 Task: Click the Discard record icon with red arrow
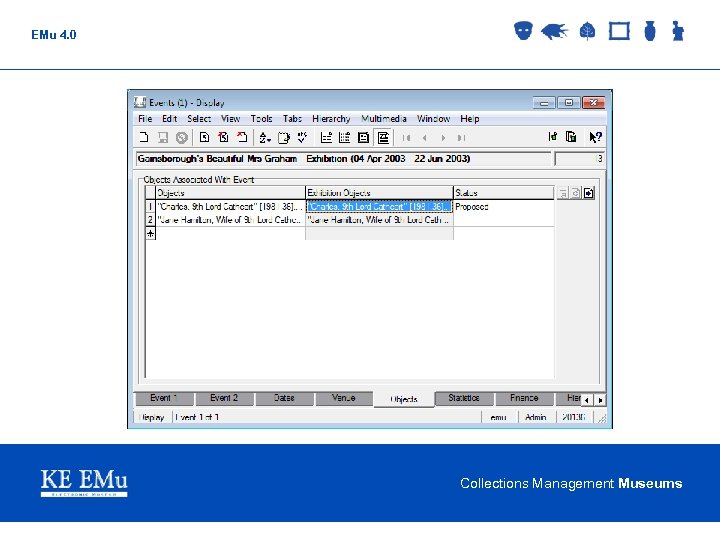tap(242, 137)
